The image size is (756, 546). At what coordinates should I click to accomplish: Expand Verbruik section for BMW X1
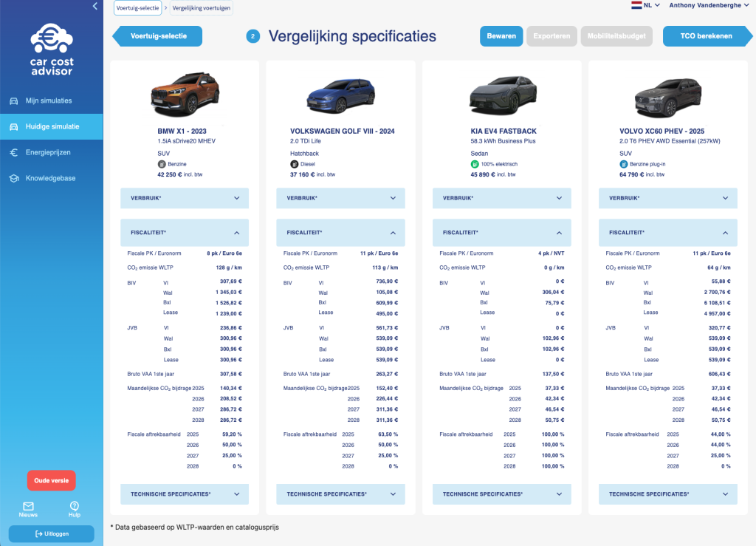tap(185, 198)
